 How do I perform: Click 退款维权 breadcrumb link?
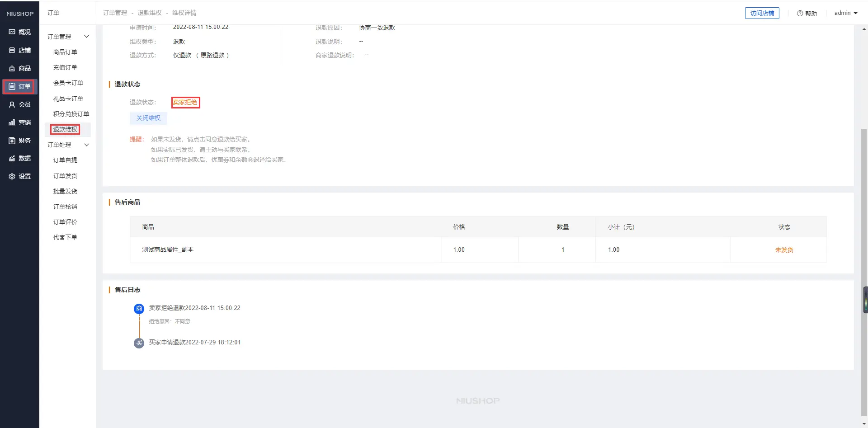click(x=150, y=13)
